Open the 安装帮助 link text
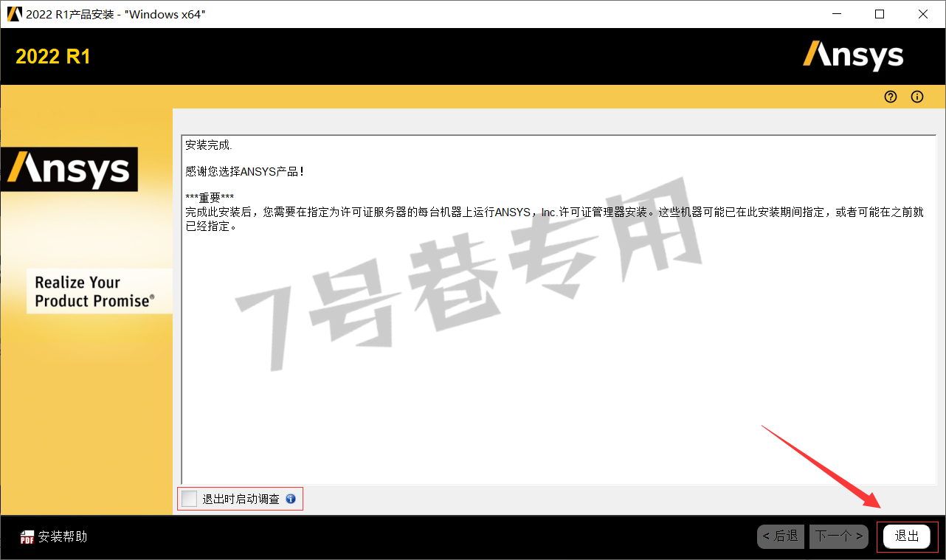Image resolution: width=946 pixels, height=560 pixels. click(x=63, y=536)
